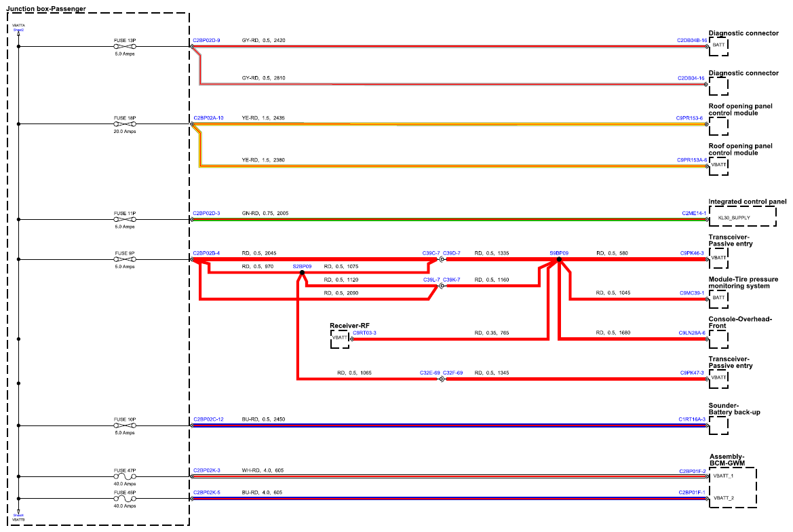Open connector link C2BP02K-3

(207, 470)
